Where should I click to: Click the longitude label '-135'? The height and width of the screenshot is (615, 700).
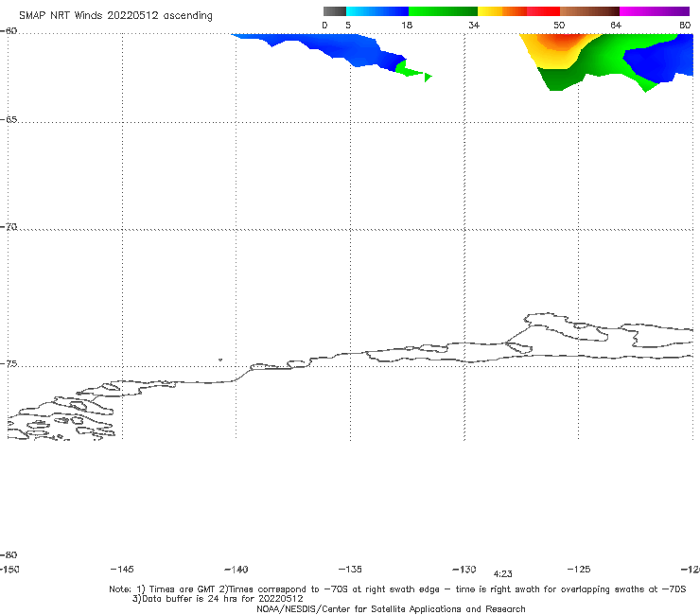tap(350, 569)
